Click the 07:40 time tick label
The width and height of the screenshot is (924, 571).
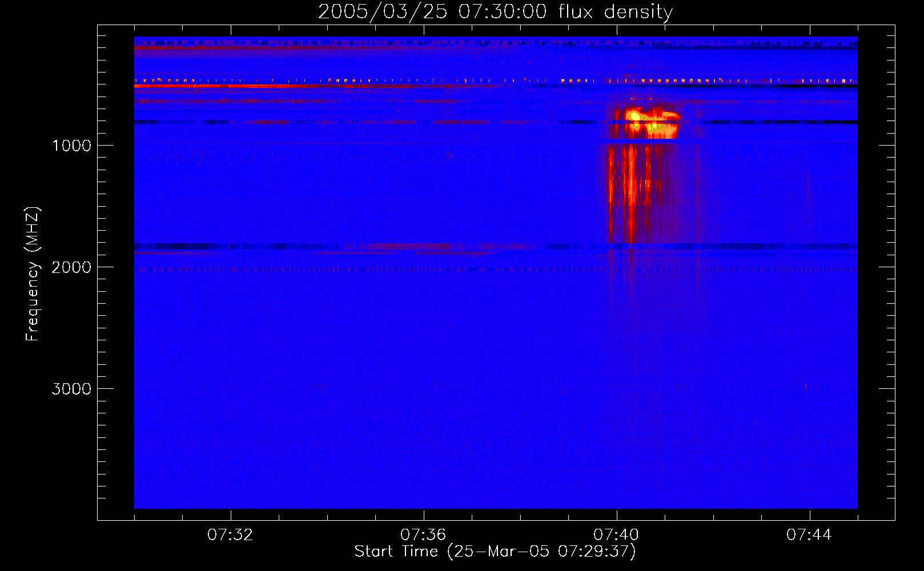(x=616, y=535)
